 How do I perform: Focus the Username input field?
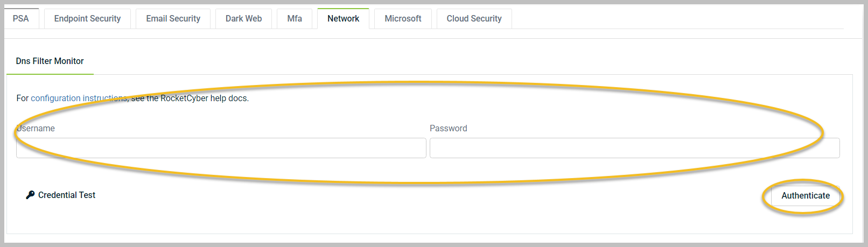coord(221,148)
